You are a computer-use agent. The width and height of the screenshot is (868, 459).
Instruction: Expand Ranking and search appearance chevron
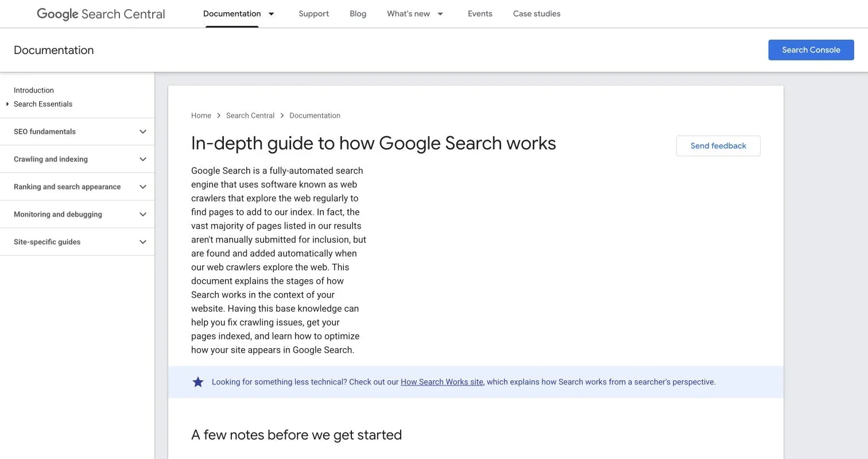[x=143, y=187]
